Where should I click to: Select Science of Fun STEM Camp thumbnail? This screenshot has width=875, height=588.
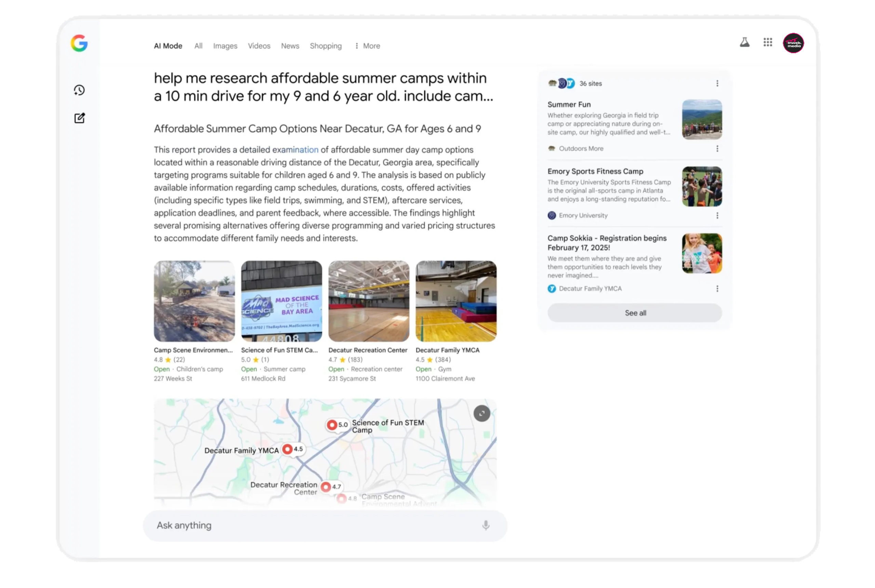282,301
